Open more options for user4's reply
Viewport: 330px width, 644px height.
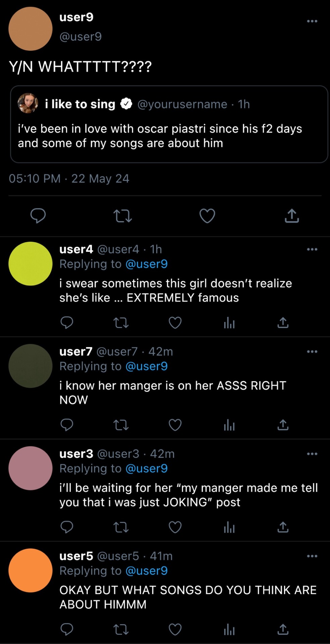click(312, 249)
